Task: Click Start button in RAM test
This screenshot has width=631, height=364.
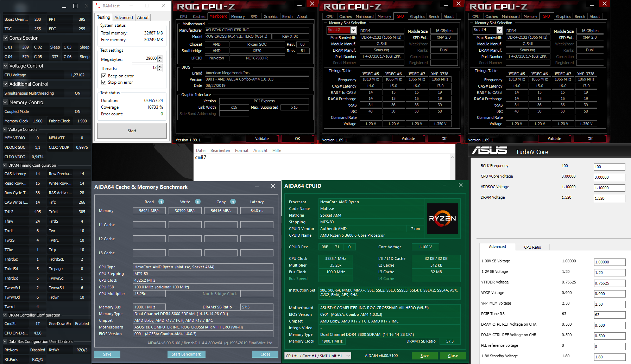Action: pos(132,131)
